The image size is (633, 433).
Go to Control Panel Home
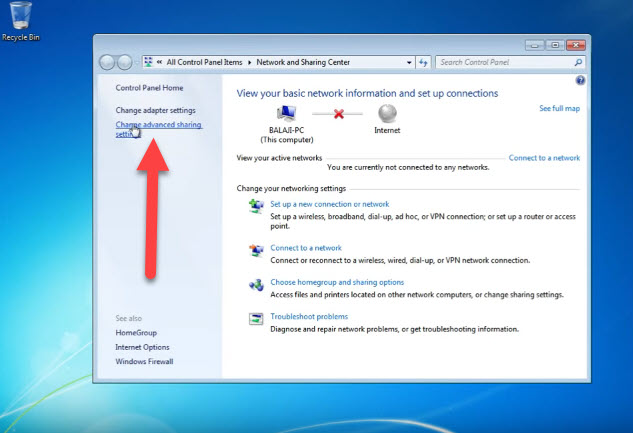point(149,88)
